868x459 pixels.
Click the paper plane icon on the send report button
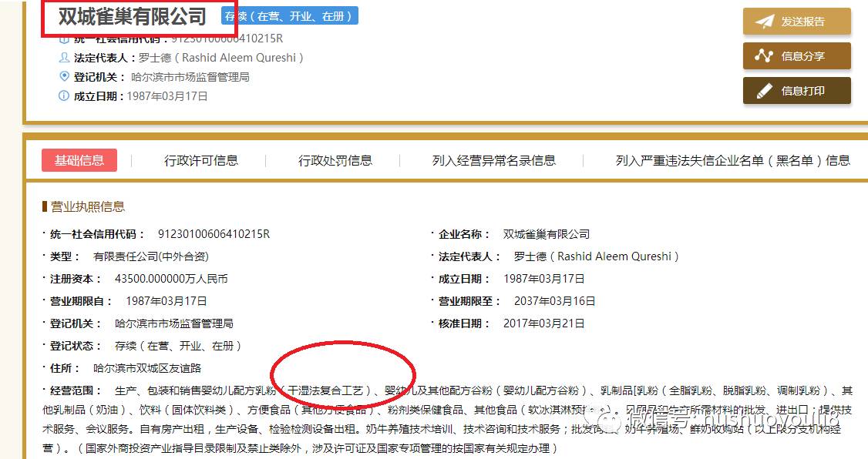[765, 21]
